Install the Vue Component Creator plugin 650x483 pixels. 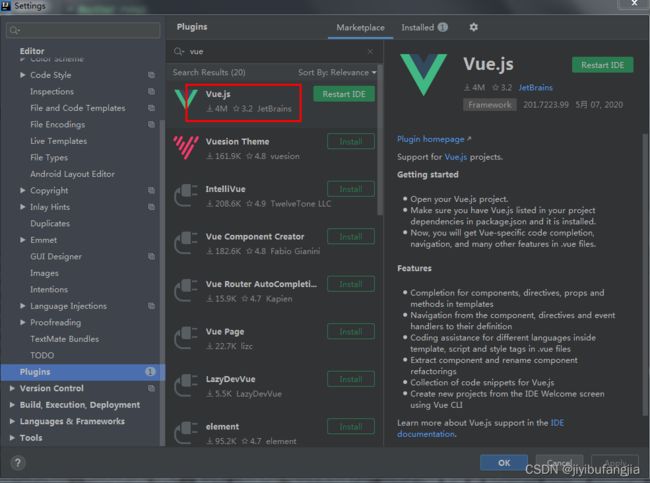click(x=351, y=237)
